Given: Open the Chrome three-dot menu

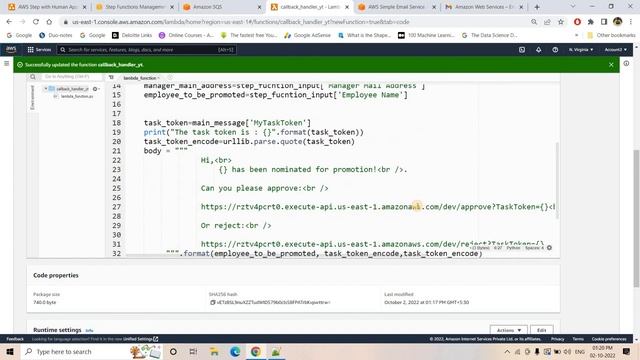Looking at the screenshot, I should point(631,22).
